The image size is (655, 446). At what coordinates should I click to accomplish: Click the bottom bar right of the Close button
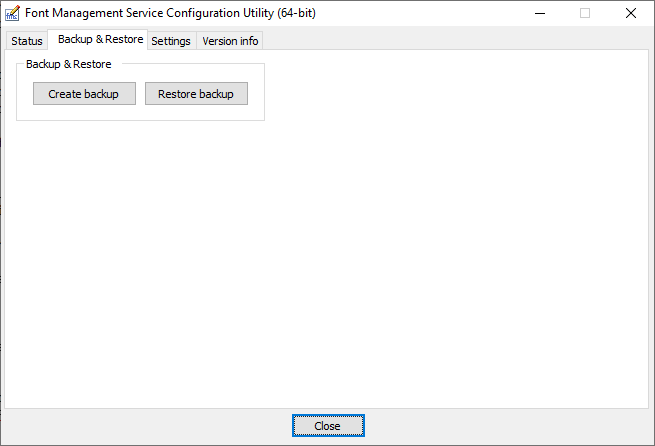click(x=500, y=426)
